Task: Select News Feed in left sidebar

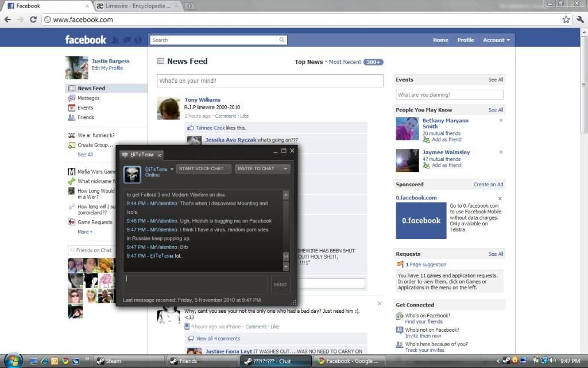Action: (x=106, y=88)
